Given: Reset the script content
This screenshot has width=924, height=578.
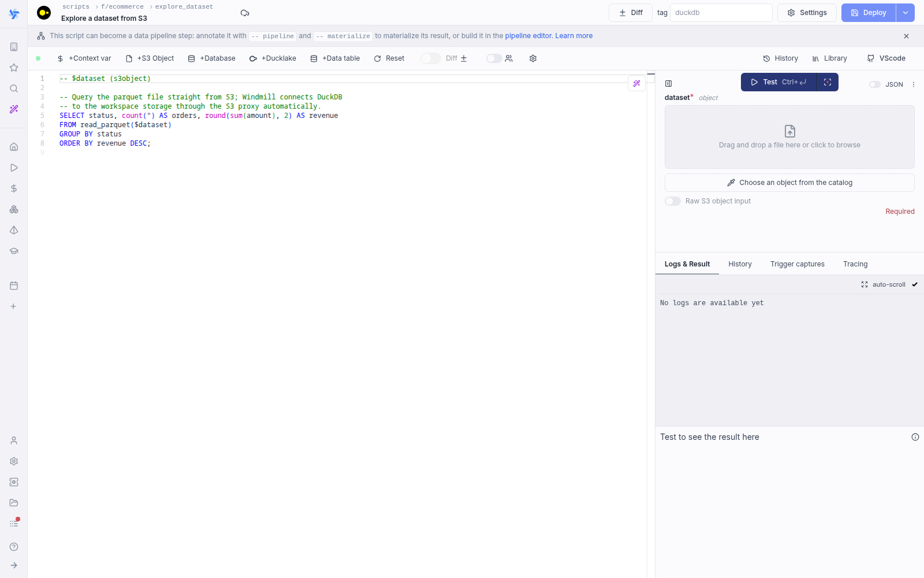Looking at the screenshot, I should pyautogui.click(x=389, y=58).
